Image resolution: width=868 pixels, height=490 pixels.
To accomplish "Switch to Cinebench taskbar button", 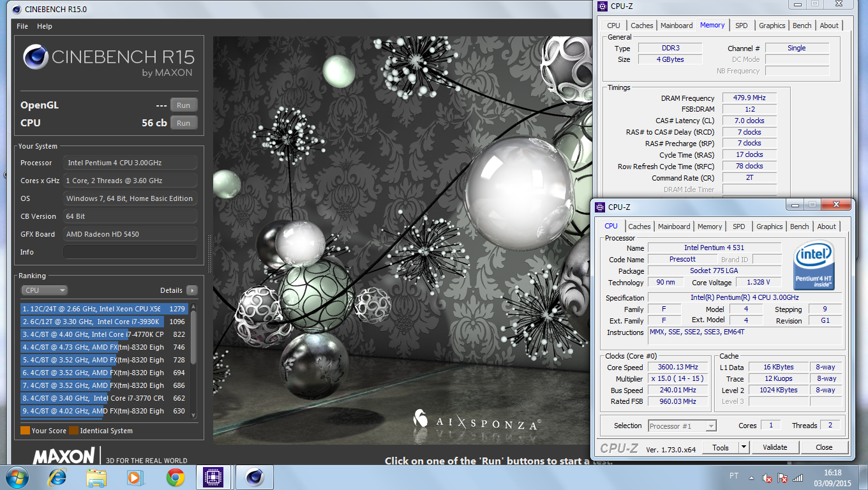I will point(255,477).
